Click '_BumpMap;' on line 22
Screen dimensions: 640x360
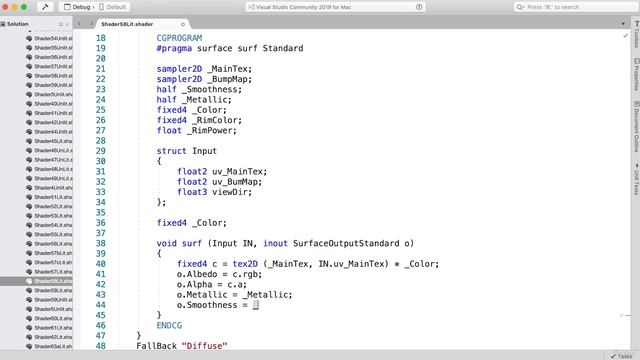[230, 79]
